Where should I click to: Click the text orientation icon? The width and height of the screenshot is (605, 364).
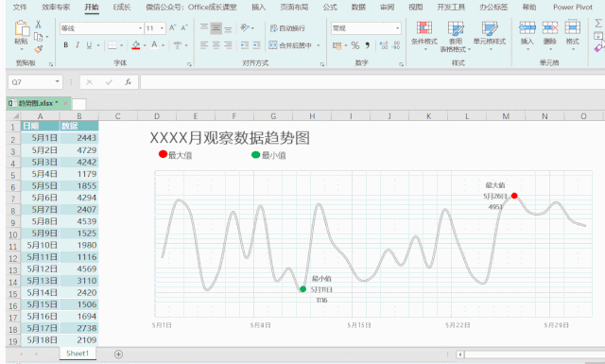(245, 27)
